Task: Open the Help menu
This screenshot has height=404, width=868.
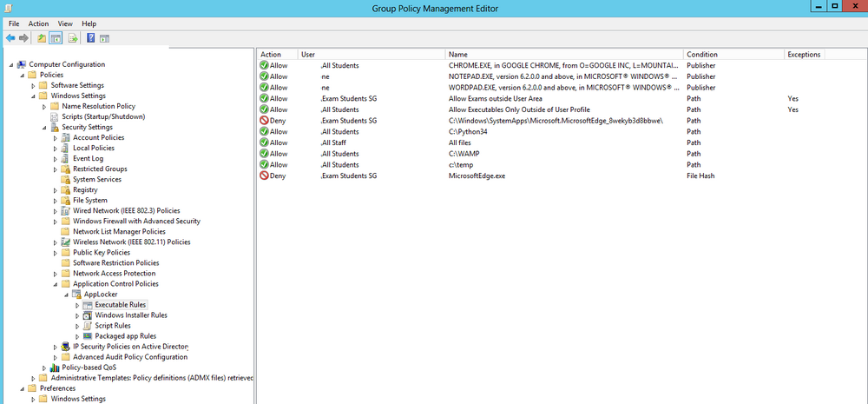Action: pos(89,23)
